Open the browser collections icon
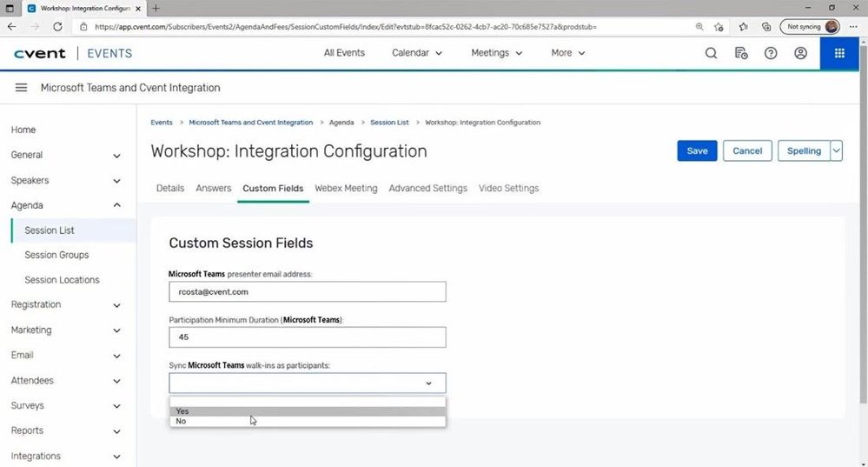The height and width of the screenshot is (467, 868). (x=766, y=27)
